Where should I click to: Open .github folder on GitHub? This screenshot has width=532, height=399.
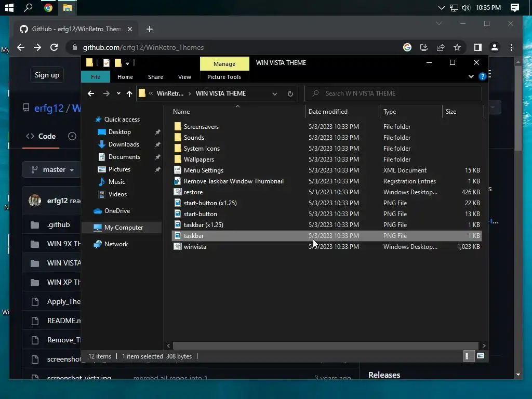pos(58,224)
